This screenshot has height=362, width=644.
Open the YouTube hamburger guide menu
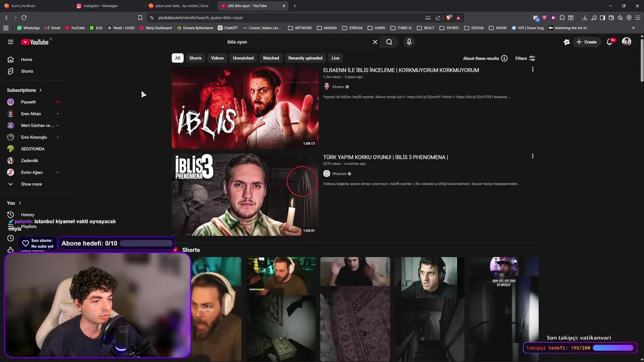point(10,42)
